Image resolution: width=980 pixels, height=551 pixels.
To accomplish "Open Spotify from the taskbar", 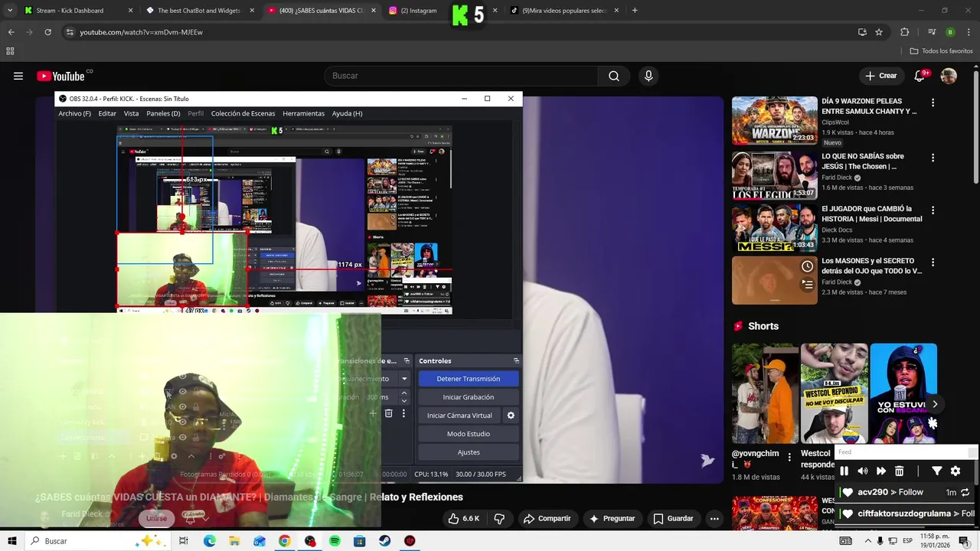I will point(335,541).
